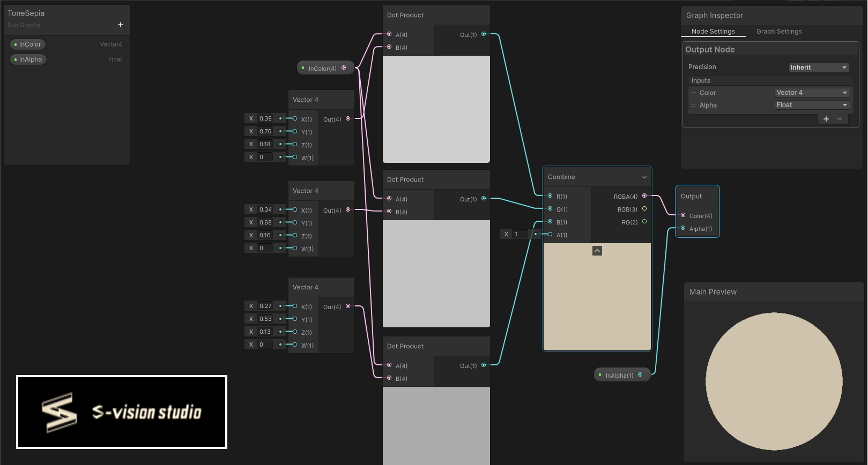Click the Output node Alpha(1) port
This screenshot has height=465, width=868.
point(683,228)
